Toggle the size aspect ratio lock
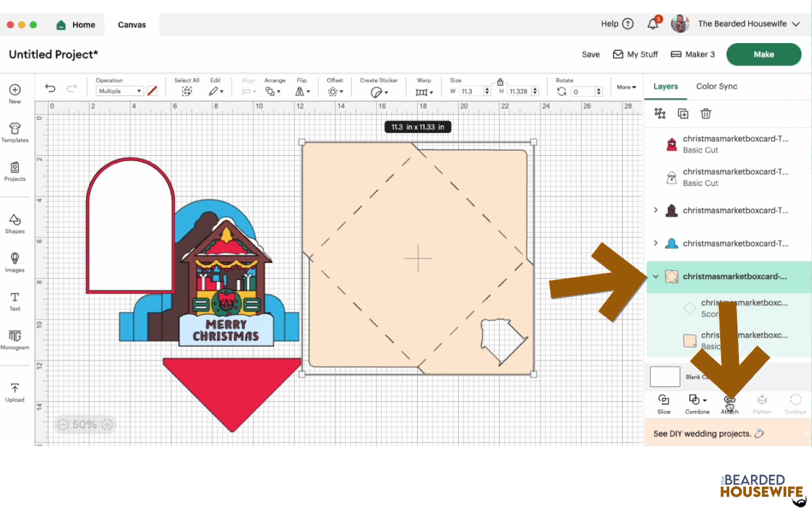Viewport: 812px width, 516px height. point(500,82)
